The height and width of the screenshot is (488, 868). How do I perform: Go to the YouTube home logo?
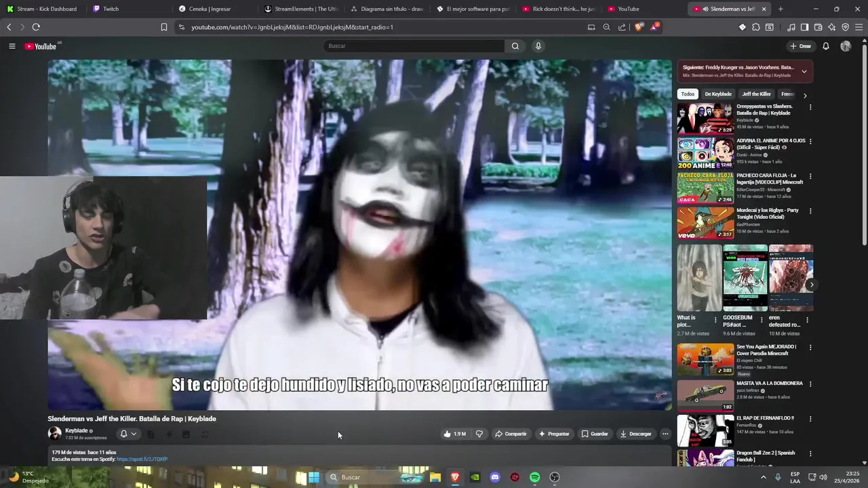coord(41,46)
